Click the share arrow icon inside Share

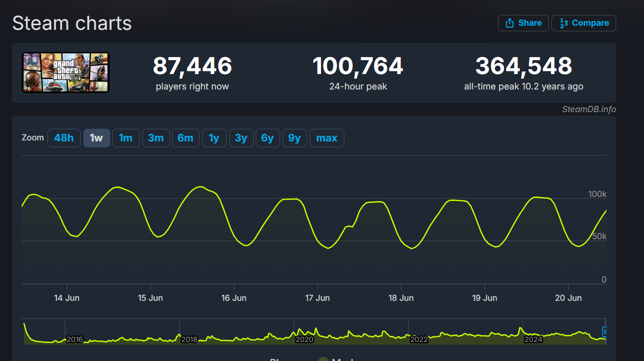(x=510, y=23)
